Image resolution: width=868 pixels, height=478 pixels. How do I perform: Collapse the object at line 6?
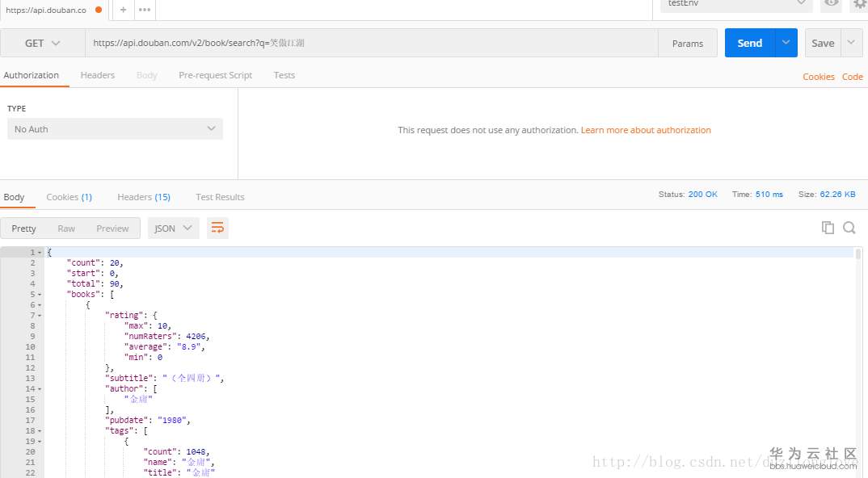(x=40, y=305)
